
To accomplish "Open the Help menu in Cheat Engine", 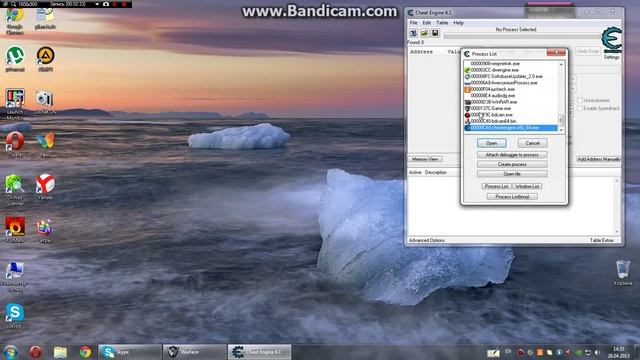I will coord(458,23).
